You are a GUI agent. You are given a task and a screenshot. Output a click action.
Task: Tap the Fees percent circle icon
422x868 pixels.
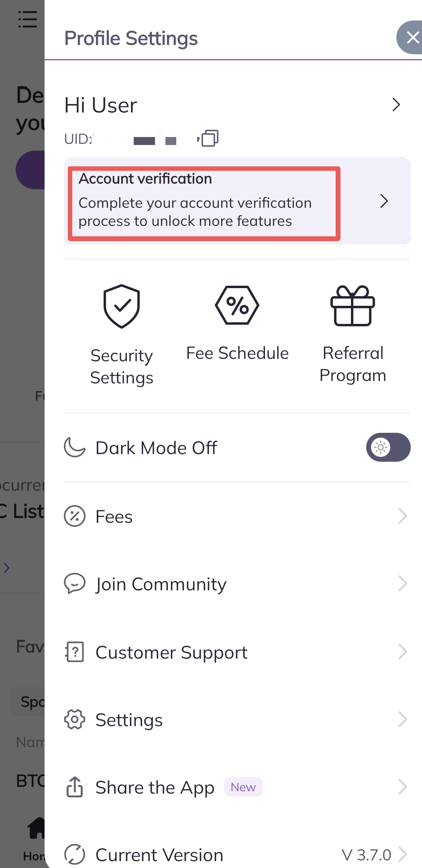pyautogui.click(x=75, y=516)
